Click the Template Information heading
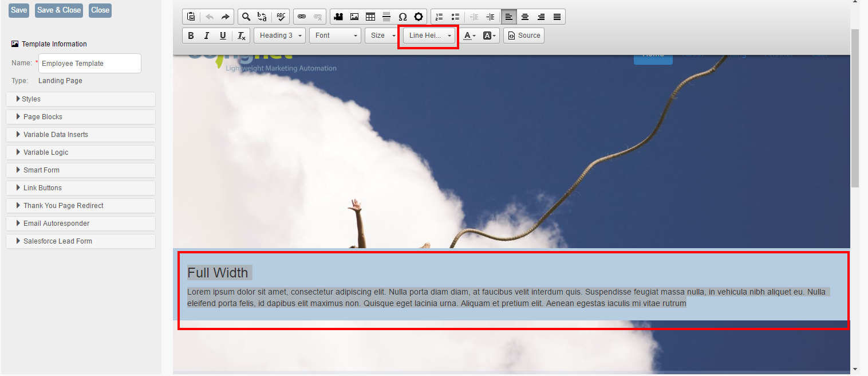 (x=54, y=44)
